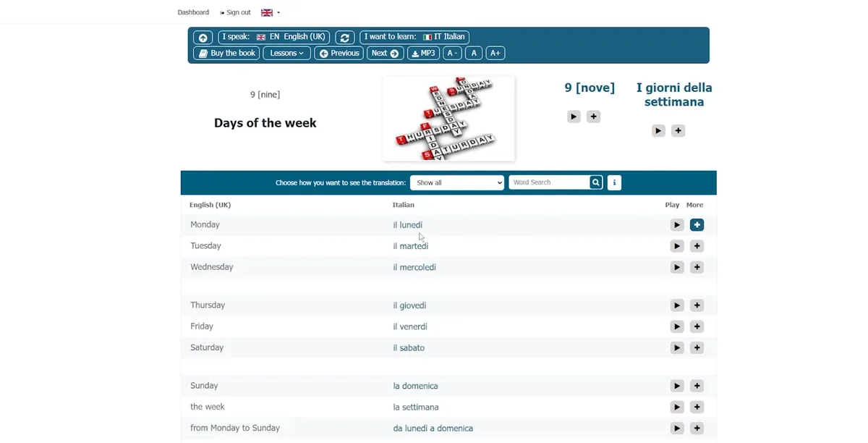This screenshot has width=868, height=443.
Task: Play audio for 9 [nove] heading
Action: tap(574, 117)
